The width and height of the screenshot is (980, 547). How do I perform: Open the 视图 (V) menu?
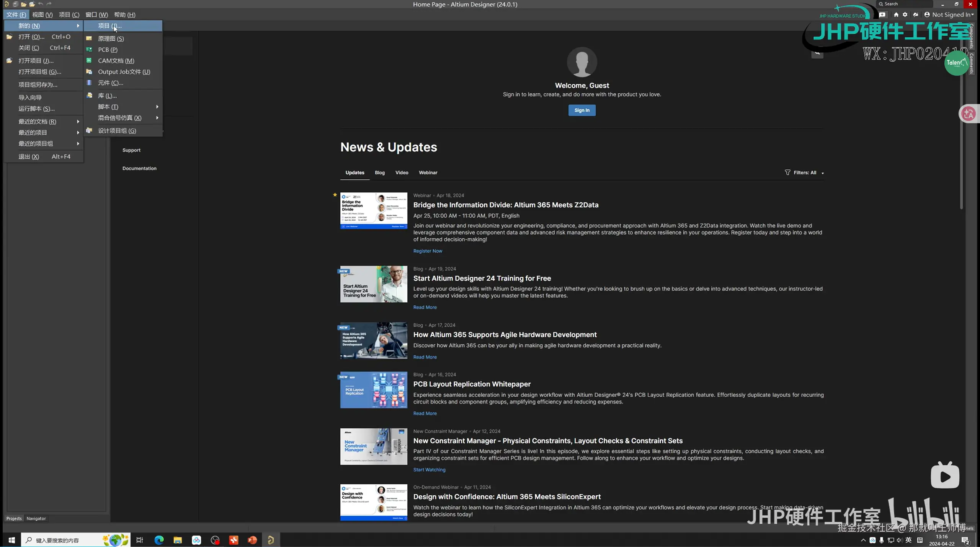(42, 15)
